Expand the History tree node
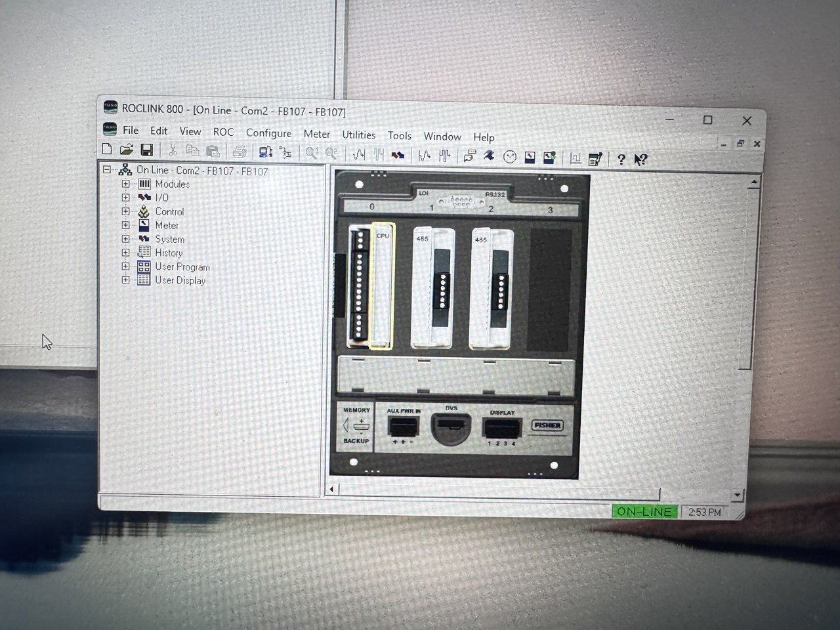 coord(125,253)
